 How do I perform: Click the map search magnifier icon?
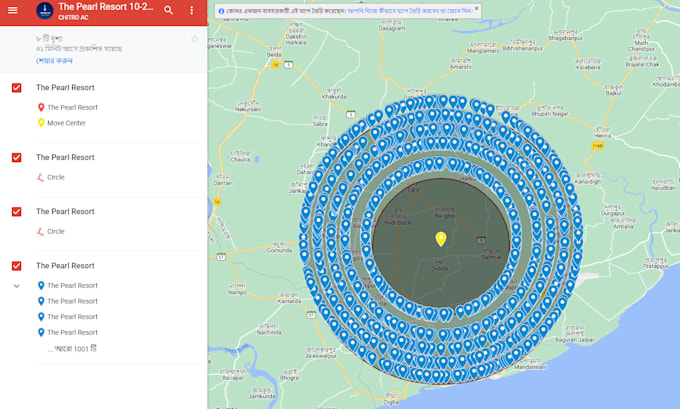(x=168, y=10)
